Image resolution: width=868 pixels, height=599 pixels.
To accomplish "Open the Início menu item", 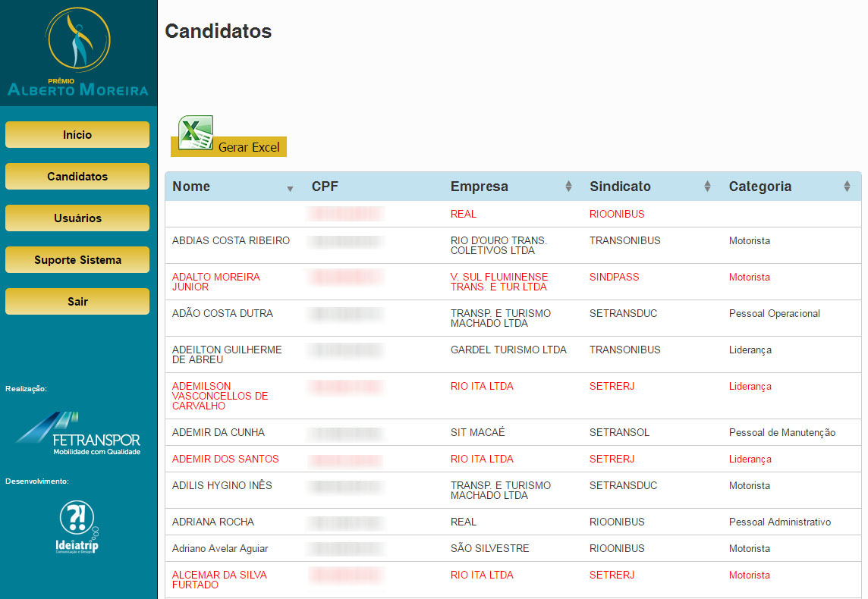I will pyautogui.click(x=77, y=135).
